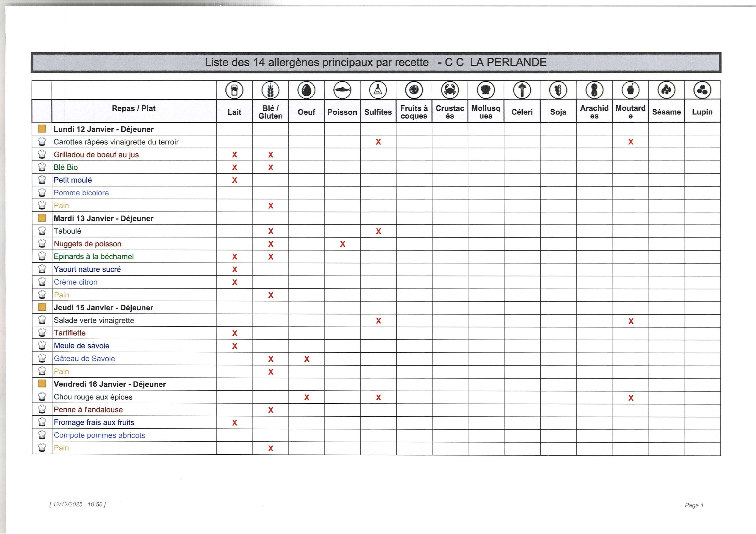Click the Compote pommes abricots dish name
Viewport: 756px width, 534px height.
tap(100, 435)
